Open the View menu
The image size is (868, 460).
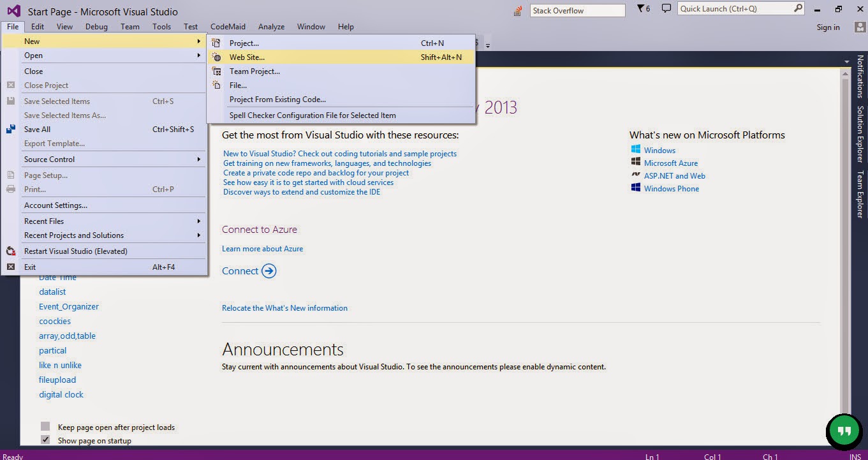click(x=64, y=27)
